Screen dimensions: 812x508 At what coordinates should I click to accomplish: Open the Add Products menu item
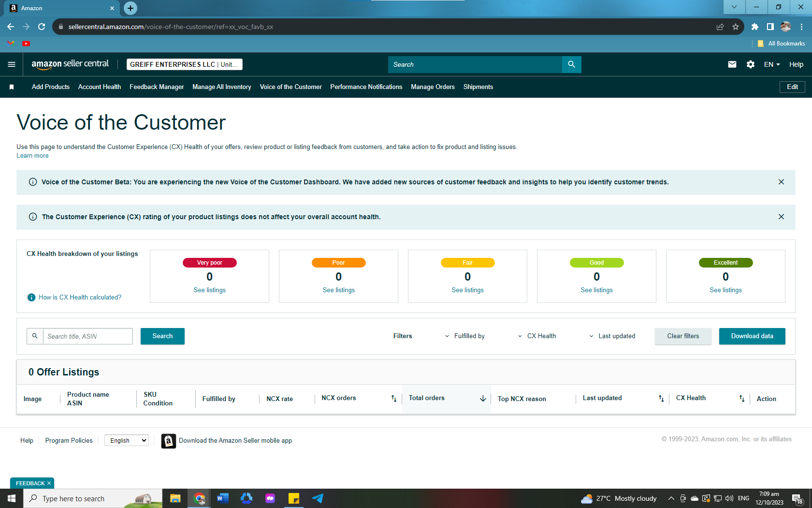(x=51, y=87)
